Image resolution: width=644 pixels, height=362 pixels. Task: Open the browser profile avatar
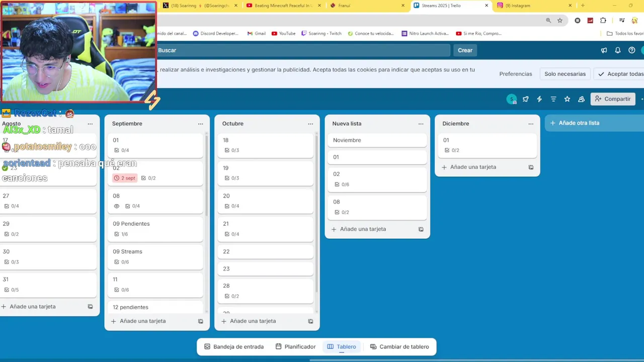(x=635, y=20)
